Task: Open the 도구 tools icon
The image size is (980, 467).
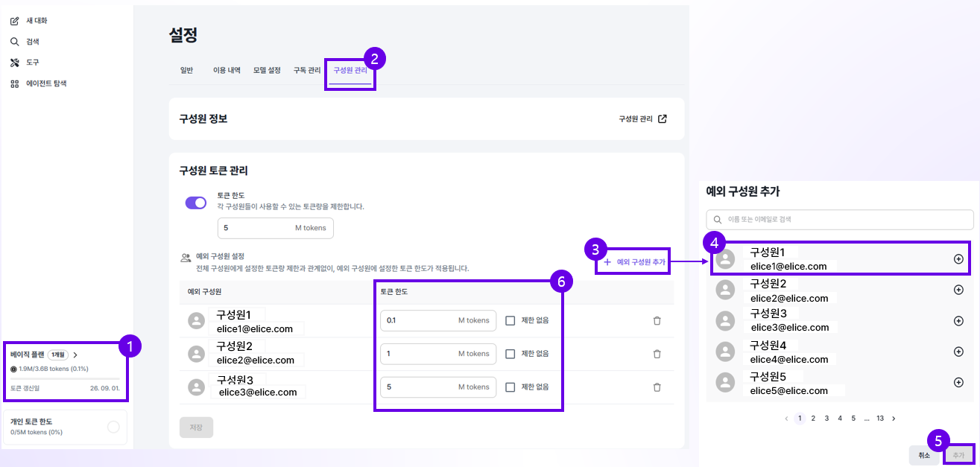Action: click(x=14, y=63)
